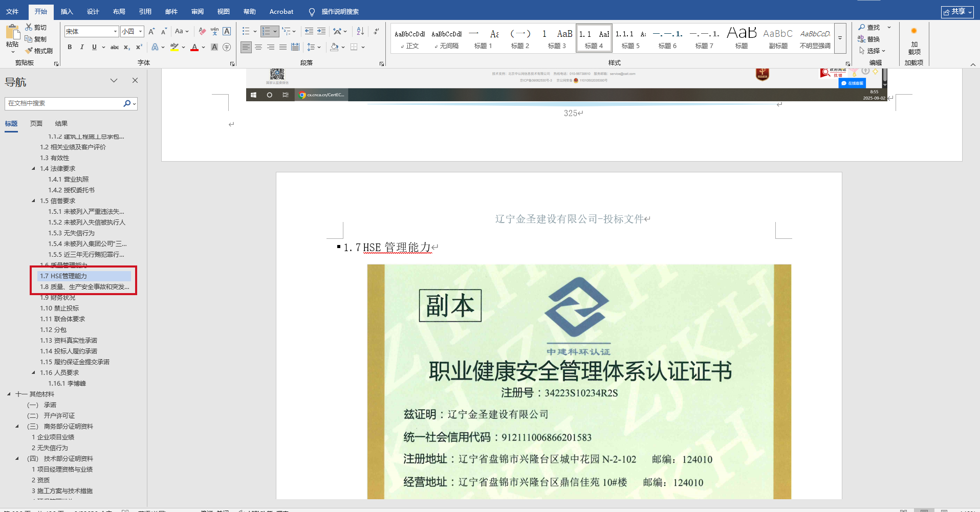Toggle bold formatting
This screenshot has width=980, height=512.
[x=70, y=47]
